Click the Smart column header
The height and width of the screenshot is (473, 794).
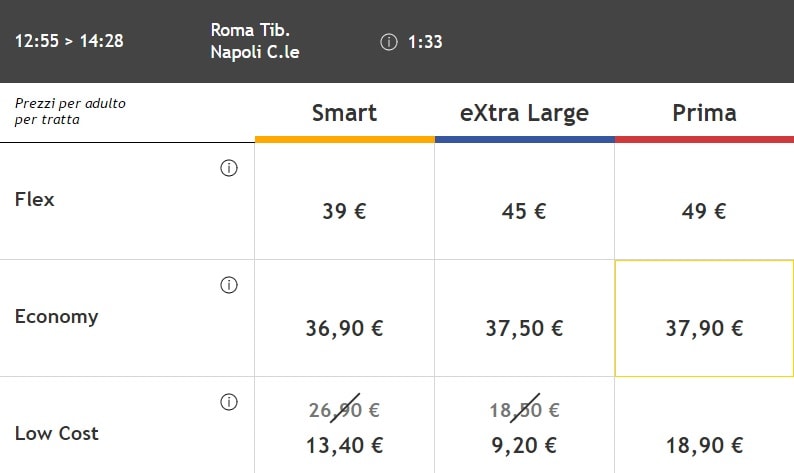coord(344,113)
